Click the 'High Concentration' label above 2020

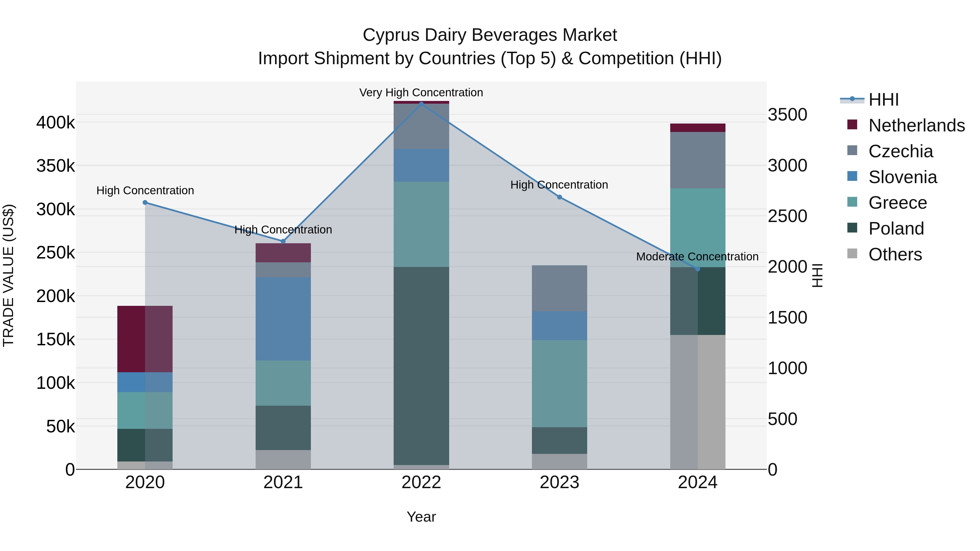tap(145, 190)
